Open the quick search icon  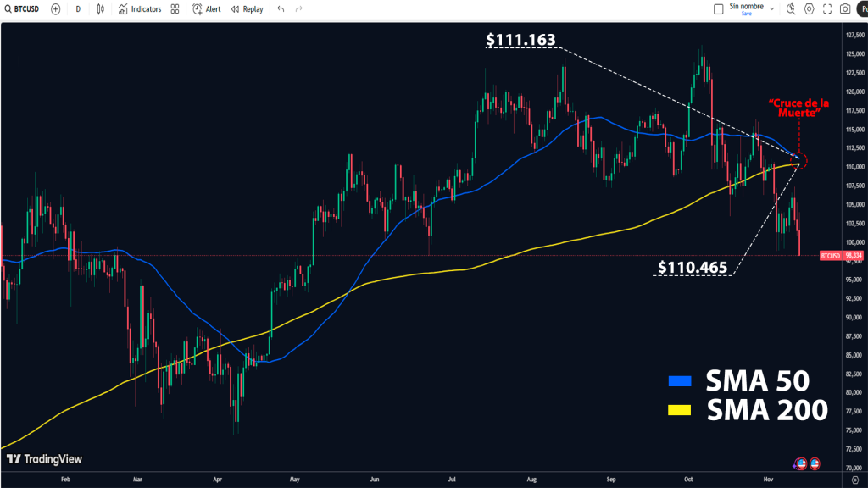click(790, 9)
